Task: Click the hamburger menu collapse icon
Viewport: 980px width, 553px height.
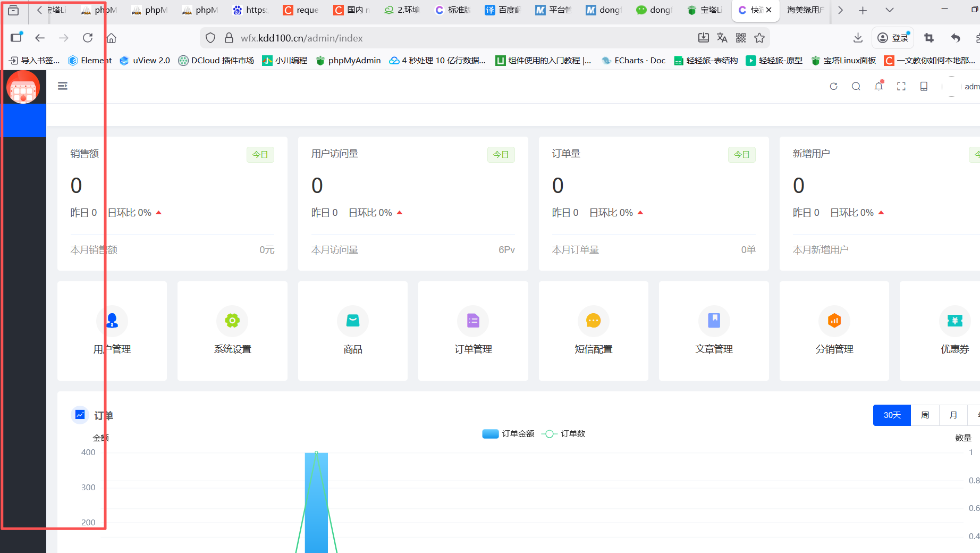Action: [63, 86]
